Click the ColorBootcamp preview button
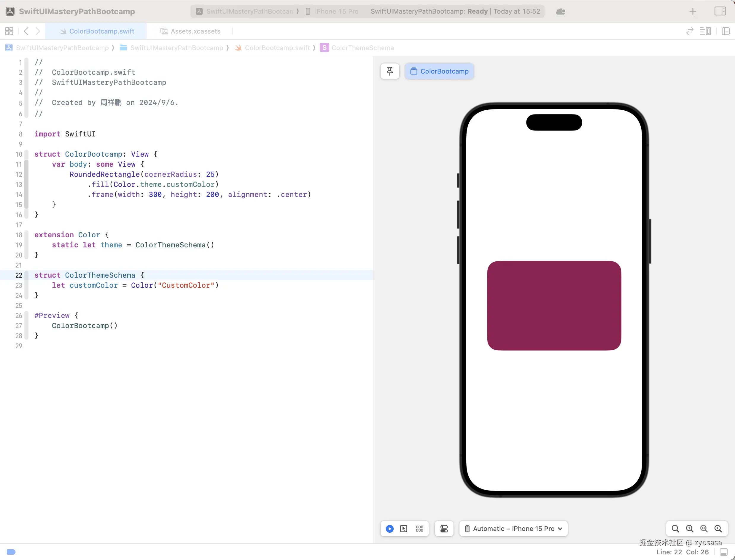735x560 pixels. (439, 71)
